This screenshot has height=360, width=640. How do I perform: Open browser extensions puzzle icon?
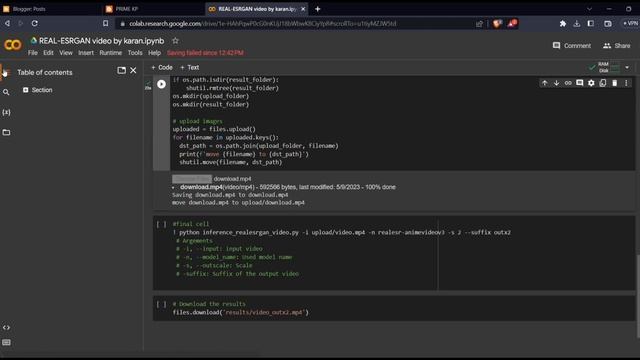point(563,24)
